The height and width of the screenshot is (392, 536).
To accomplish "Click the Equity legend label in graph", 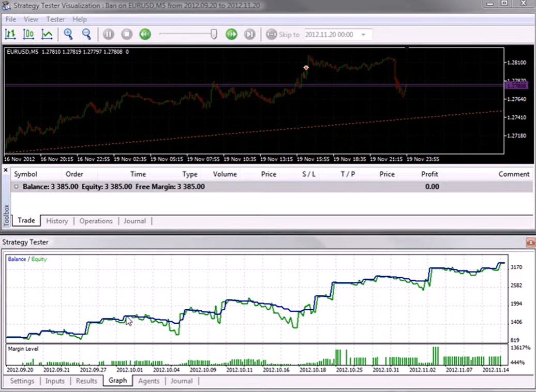I will pyautogui.click(x=39, y=259).
